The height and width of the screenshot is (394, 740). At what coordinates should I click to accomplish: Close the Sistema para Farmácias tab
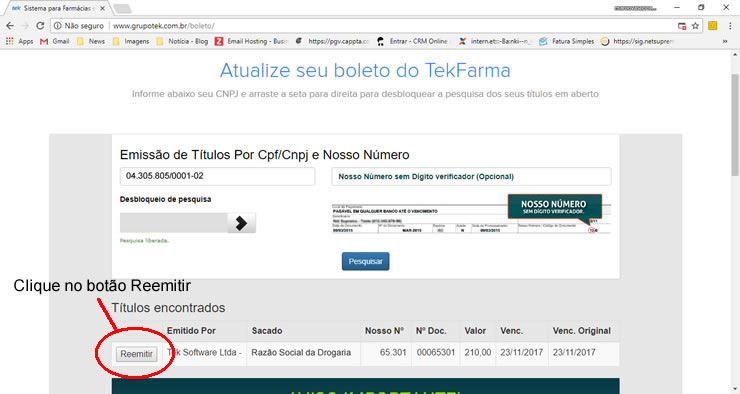coord(102,8)
